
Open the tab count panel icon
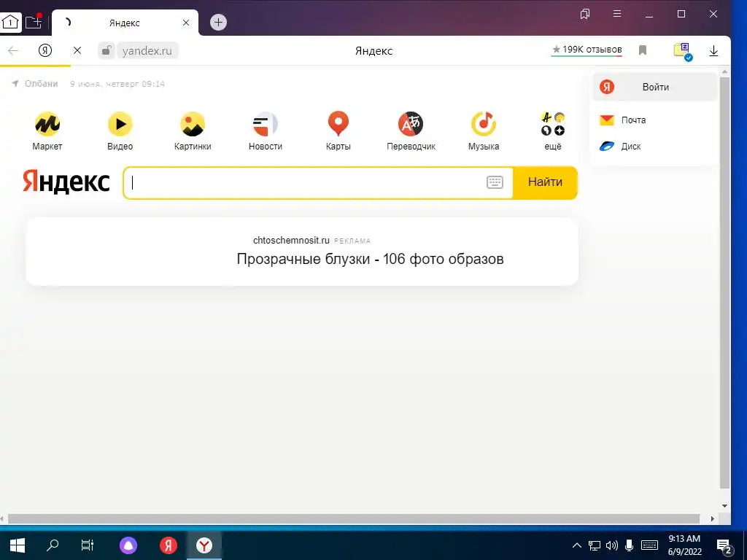pos(10,22)
